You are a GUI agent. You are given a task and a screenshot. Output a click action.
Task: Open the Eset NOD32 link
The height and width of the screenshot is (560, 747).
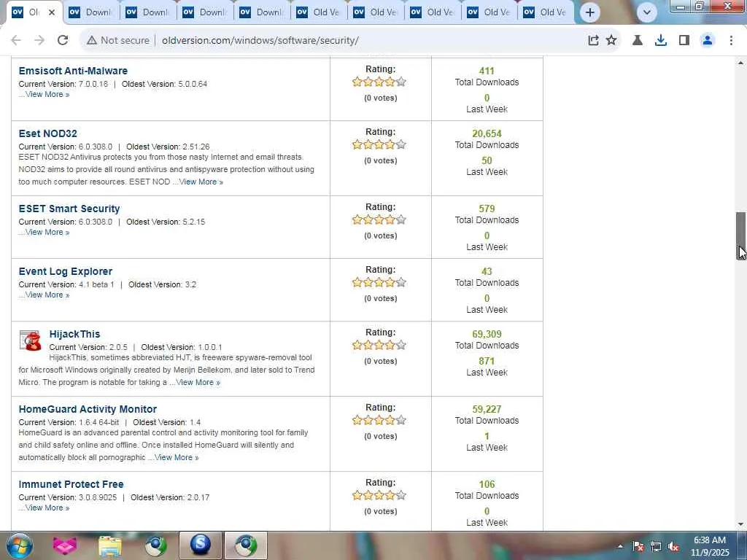[47, 133]
